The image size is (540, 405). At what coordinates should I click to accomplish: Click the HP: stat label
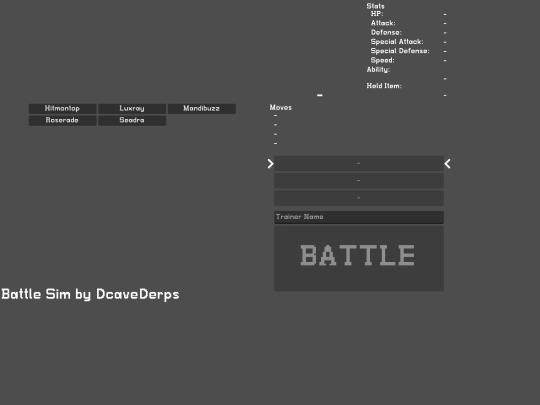(377, 14)
